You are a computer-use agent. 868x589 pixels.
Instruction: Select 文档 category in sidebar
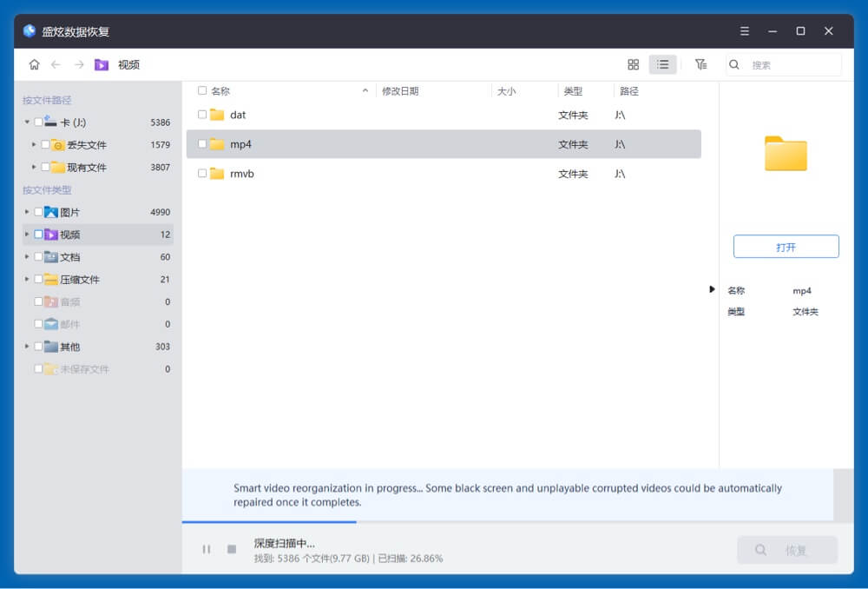click(69, 257)
